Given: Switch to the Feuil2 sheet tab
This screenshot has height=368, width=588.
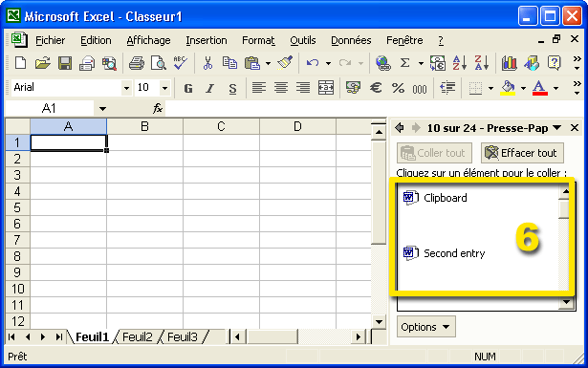Looking at the screenshot, I should [138, 336].
